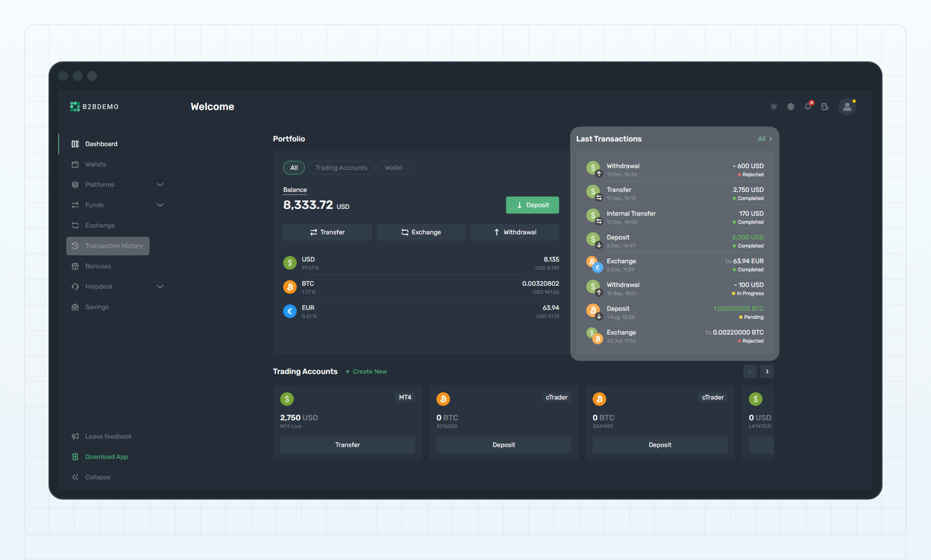Screen dimensions: 931x560
Task: Select Wallets in the sidebar
Action: coord(95,164)
